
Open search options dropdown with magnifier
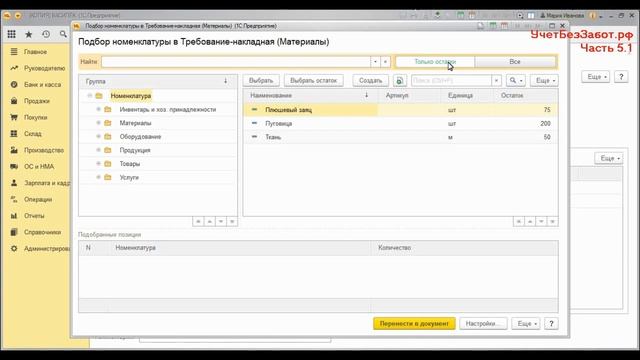pos(516,80)
